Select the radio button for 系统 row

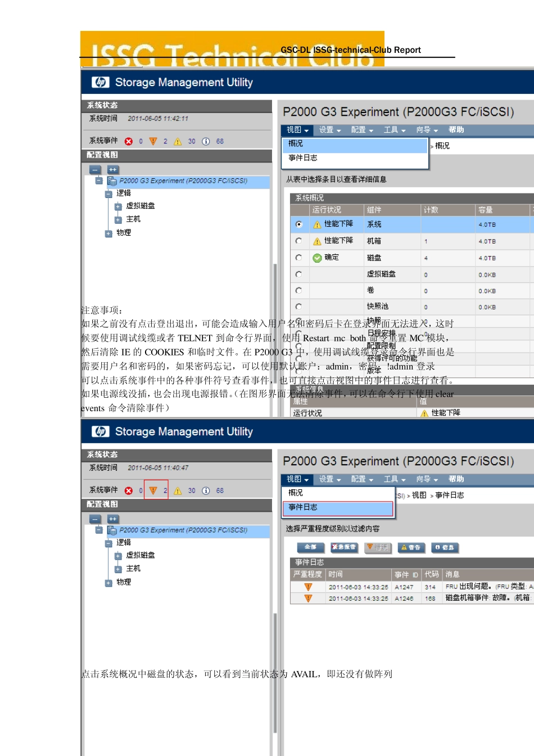(x=299, y=224)
